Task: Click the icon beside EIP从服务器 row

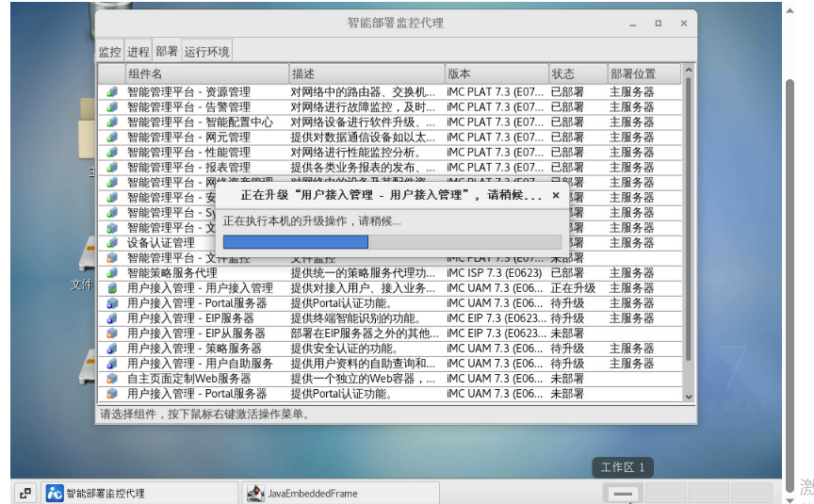Action: (111, 333)
